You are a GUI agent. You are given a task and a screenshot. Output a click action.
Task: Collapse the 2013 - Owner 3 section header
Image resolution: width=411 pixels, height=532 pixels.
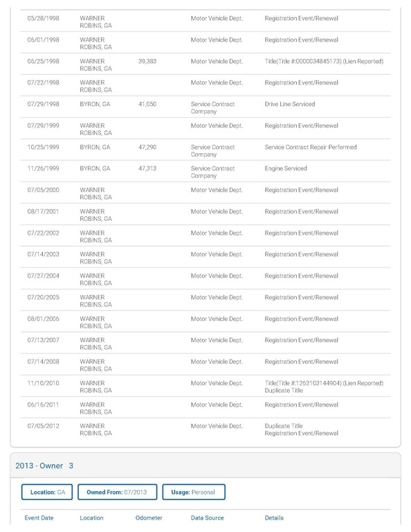point(205,465)
